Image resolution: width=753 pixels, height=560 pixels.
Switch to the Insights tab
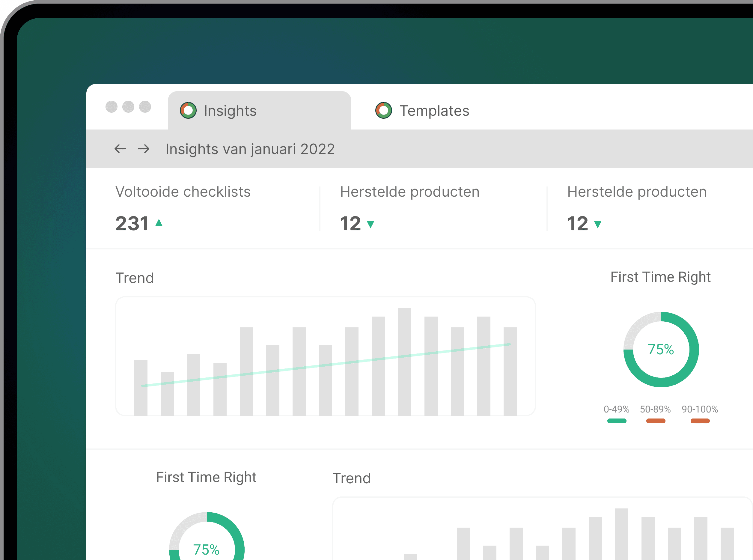(231, 111)
